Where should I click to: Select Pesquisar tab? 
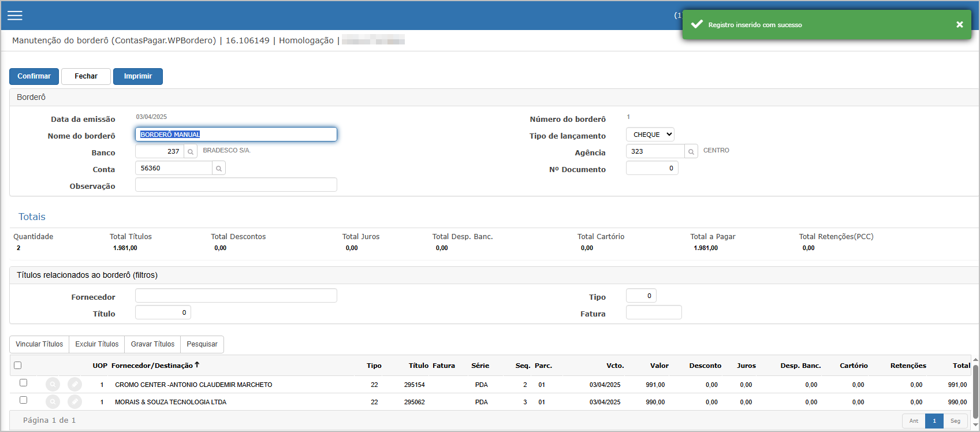click(x=202, y=344)
